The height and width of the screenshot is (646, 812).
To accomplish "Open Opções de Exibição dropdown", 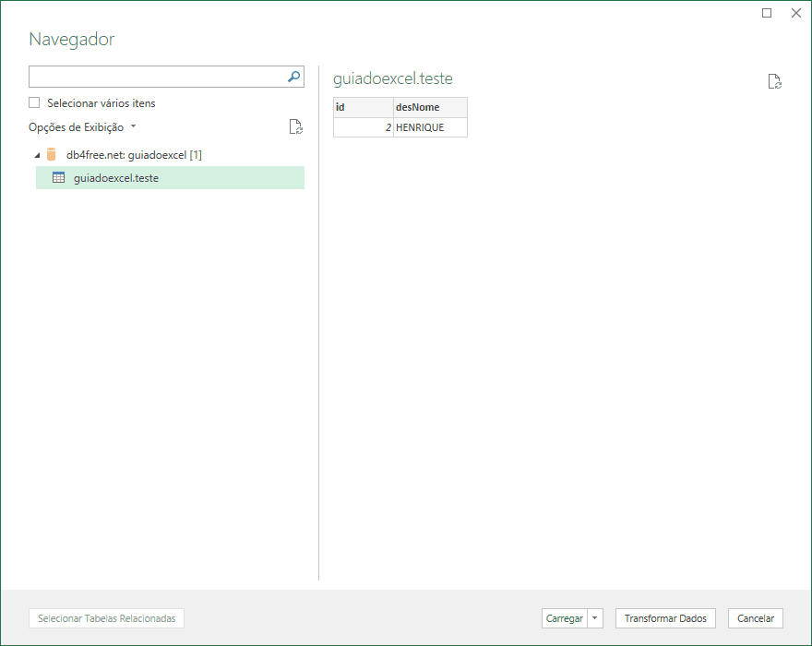I will tap(82, 127).
